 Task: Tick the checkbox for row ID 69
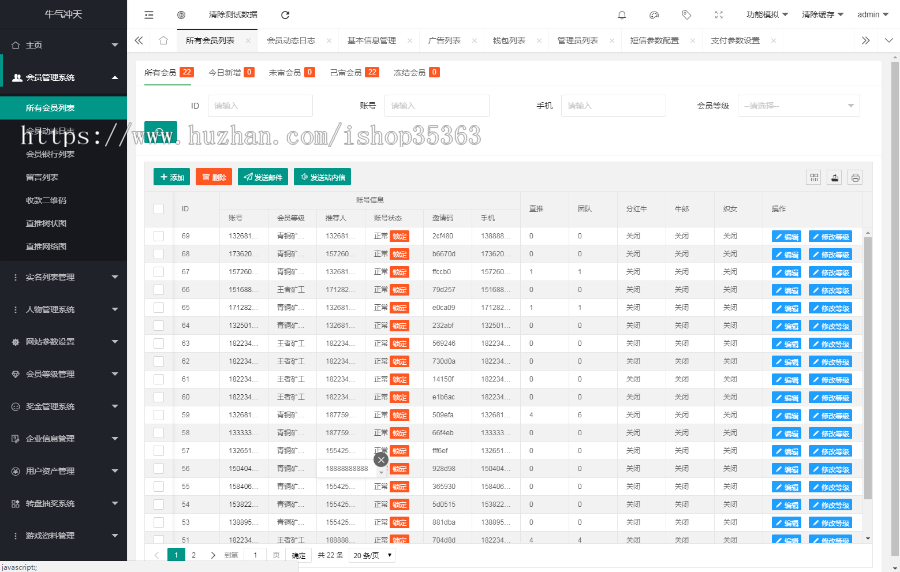coord(159,236)
